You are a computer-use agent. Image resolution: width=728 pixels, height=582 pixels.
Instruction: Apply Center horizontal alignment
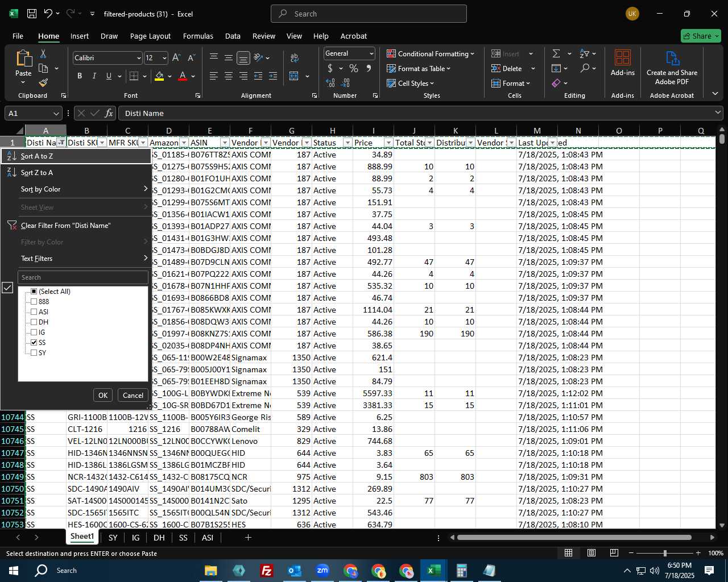coord(229,76)
